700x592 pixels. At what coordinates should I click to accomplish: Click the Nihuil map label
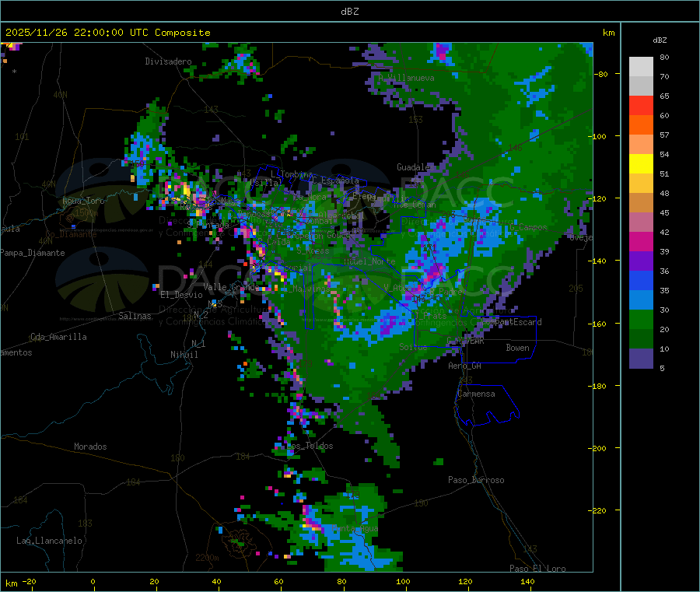point(184,355)
